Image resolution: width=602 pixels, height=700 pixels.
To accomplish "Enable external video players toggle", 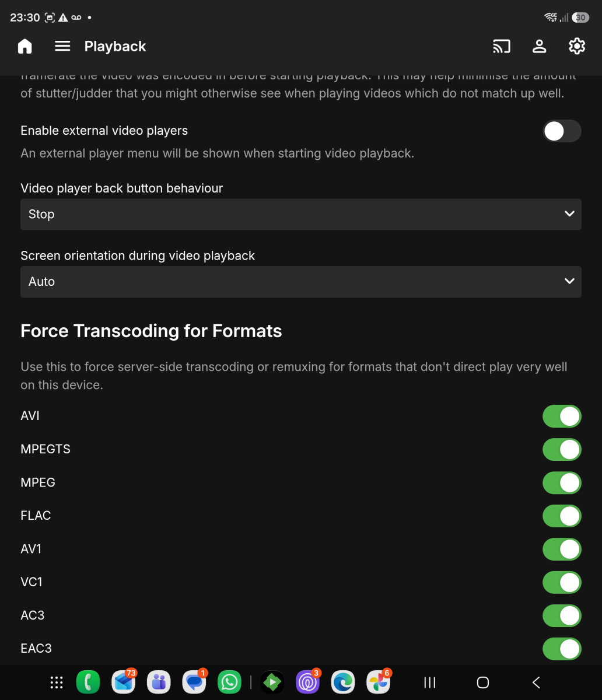I will click(562, 131).
